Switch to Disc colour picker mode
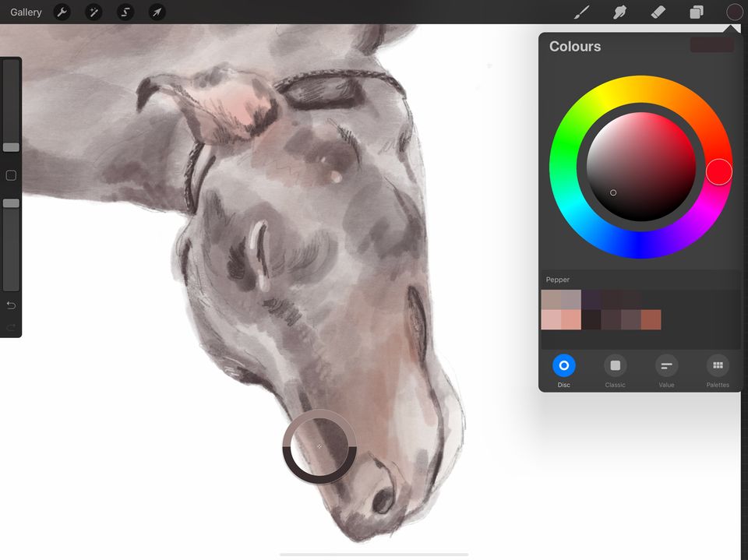Screen dimensions: 748x560 pyautogui.click(x=563, y=367)
